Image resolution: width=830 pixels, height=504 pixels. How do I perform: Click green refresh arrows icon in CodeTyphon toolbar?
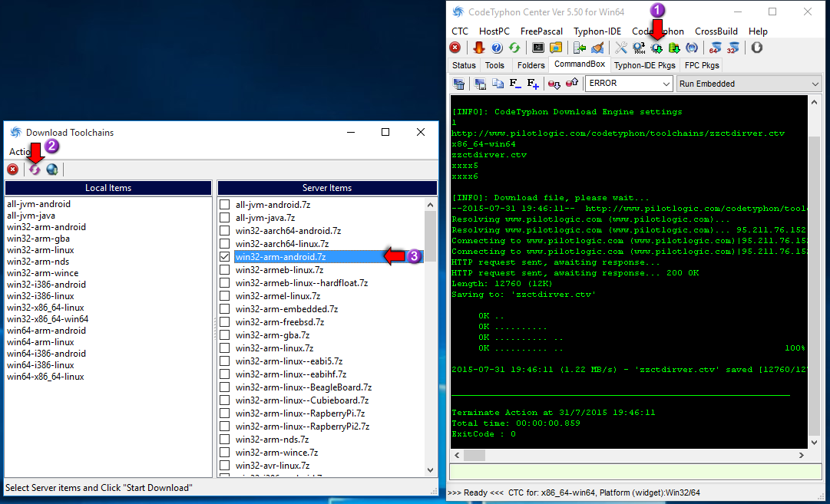(x=514, y=48)
